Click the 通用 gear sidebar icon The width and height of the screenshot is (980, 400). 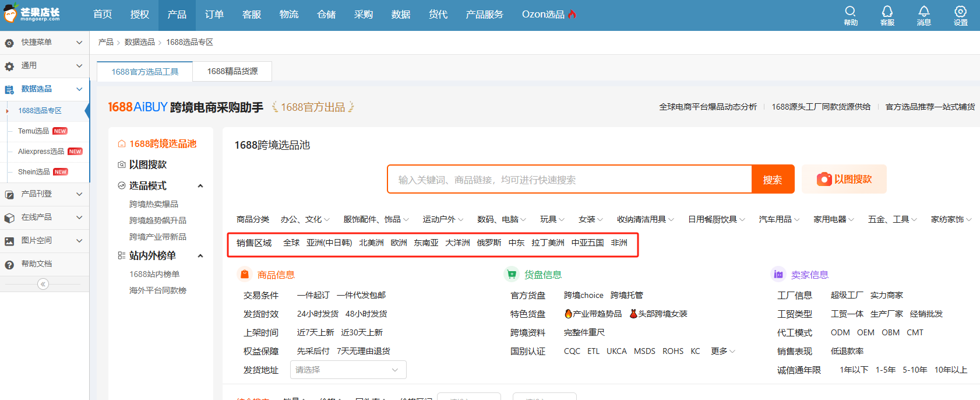(x=9, y=66)
